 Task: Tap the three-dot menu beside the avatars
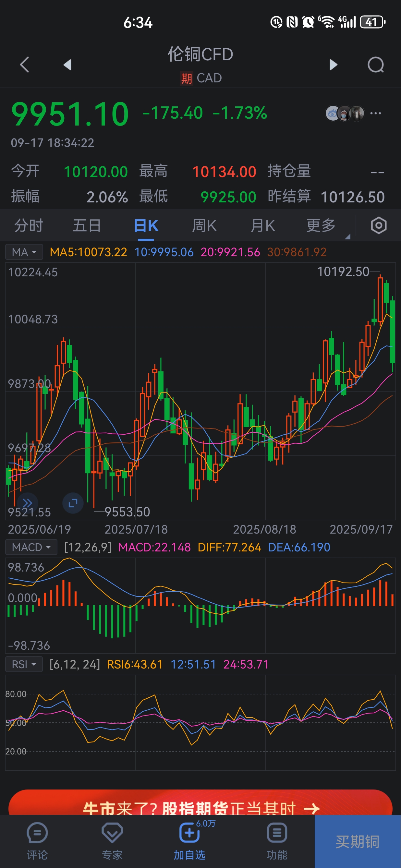tap(375, 113)
